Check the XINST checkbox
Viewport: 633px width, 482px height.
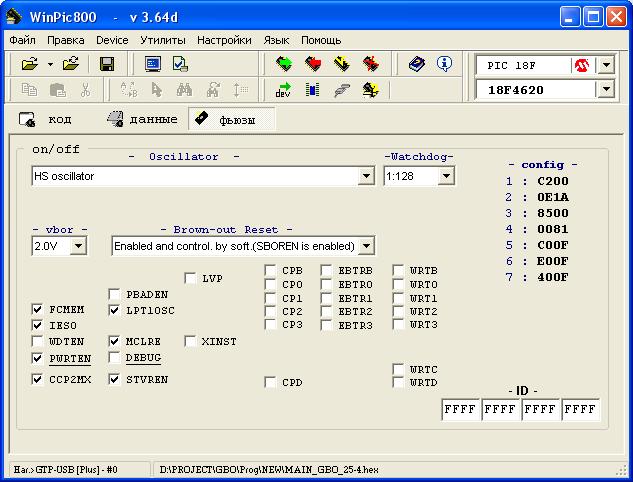[x=190, y=341]
